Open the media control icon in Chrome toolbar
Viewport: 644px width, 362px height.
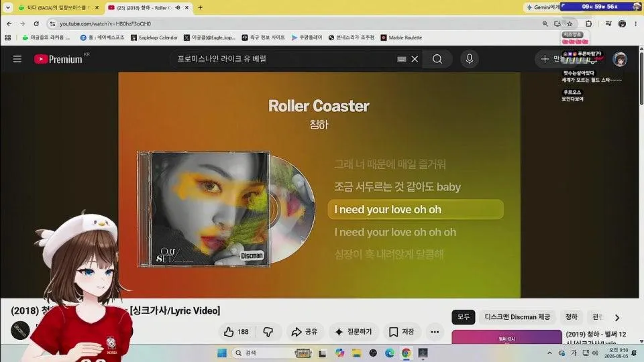608,24
